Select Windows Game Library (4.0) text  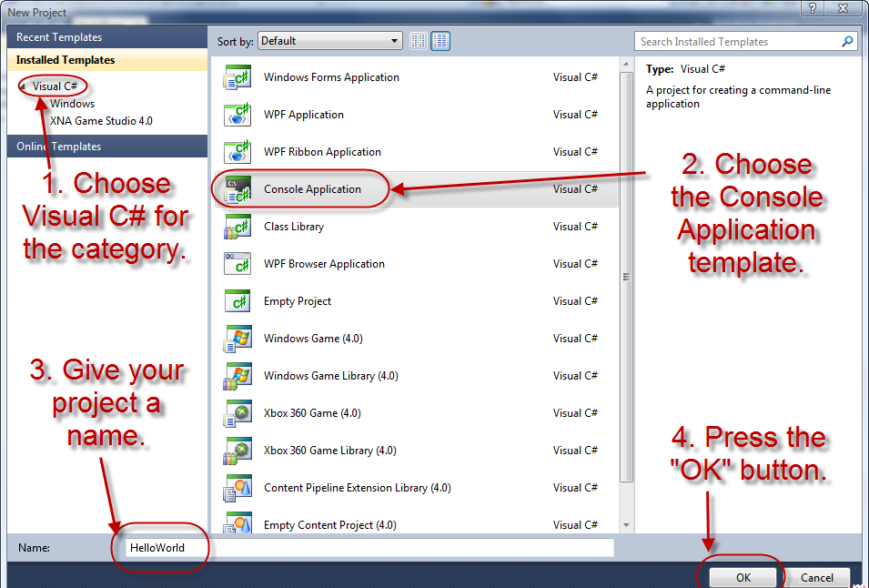(331, 376)
